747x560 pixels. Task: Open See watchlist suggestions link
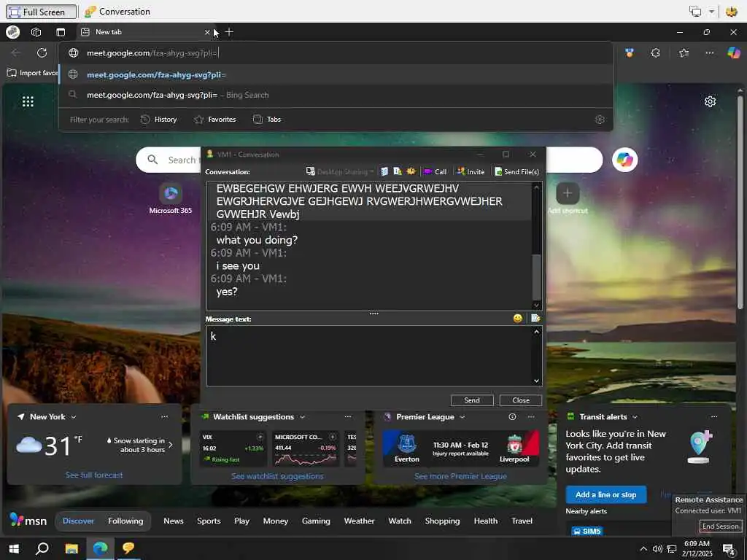point(277,476)
